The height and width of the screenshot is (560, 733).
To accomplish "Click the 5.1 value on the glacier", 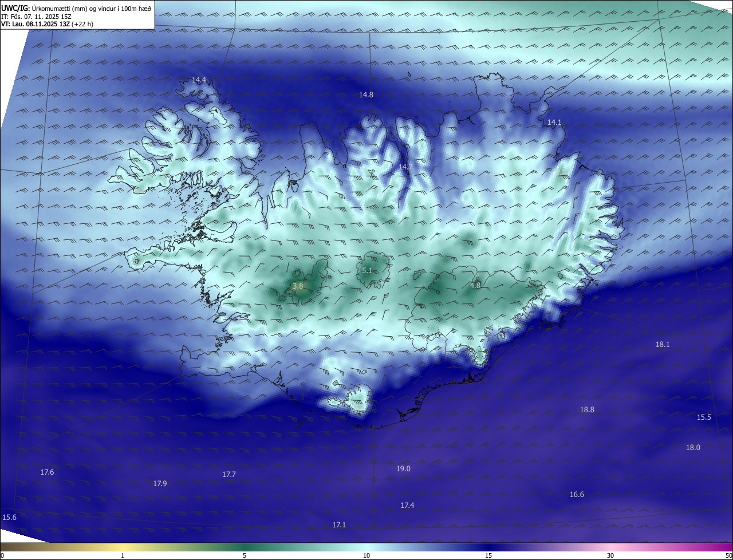I will coord(368,271).
